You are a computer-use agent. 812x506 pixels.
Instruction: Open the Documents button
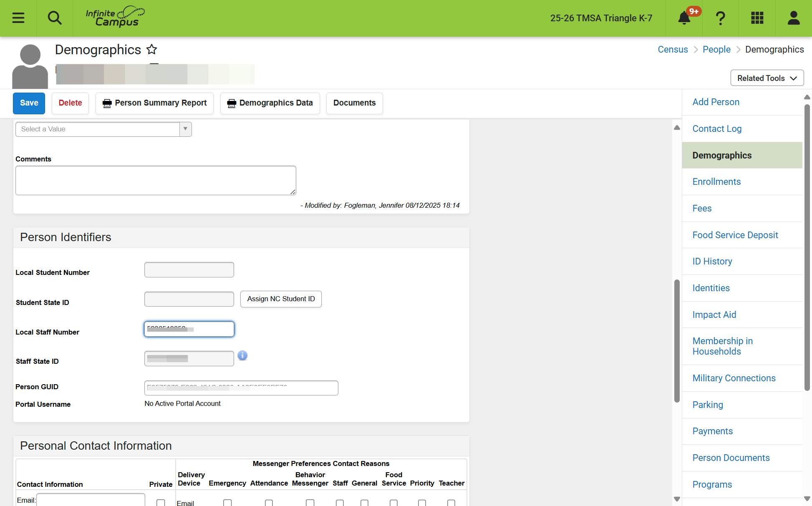[x=354, y=103]
